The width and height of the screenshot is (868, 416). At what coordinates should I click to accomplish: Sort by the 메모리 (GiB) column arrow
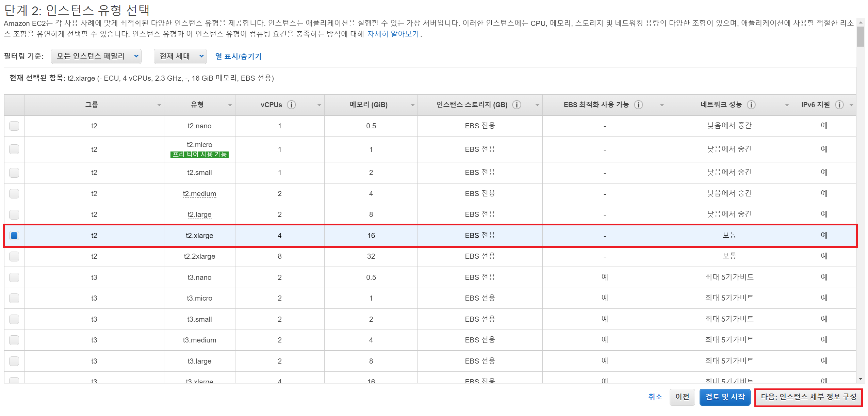[412, 105]
